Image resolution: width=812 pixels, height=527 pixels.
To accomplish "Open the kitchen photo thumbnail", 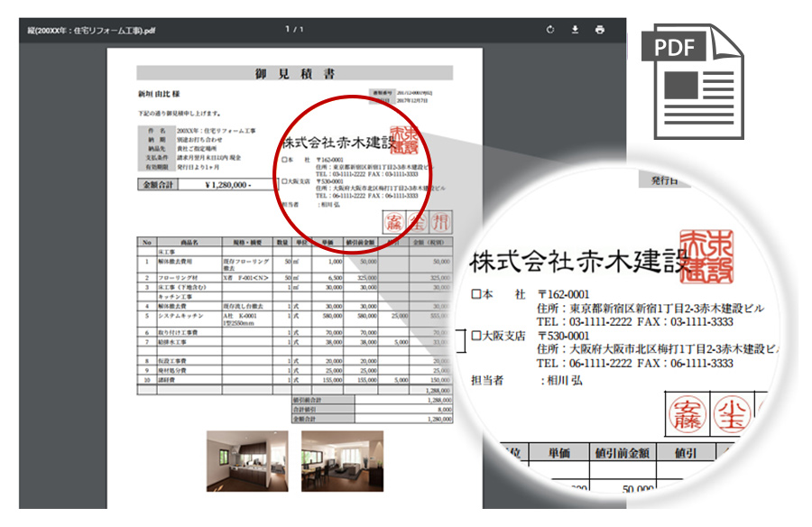I will [x=247, y=460].
